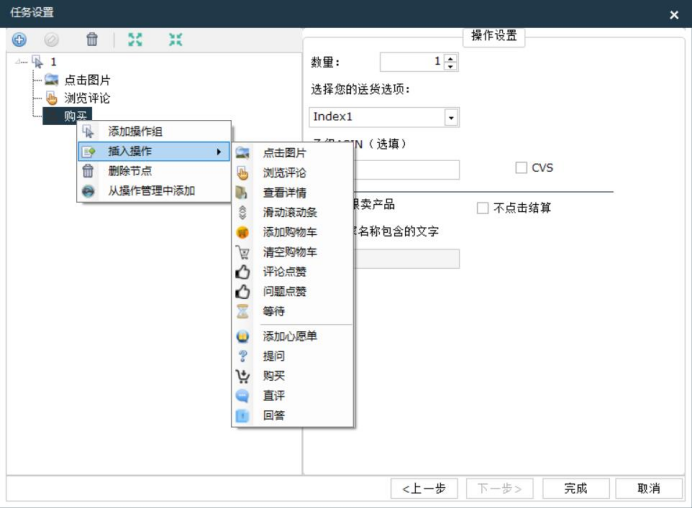Click the blue add (plus) toolbar icon
This screenshot has height=509, width=692.
[19, 40]
